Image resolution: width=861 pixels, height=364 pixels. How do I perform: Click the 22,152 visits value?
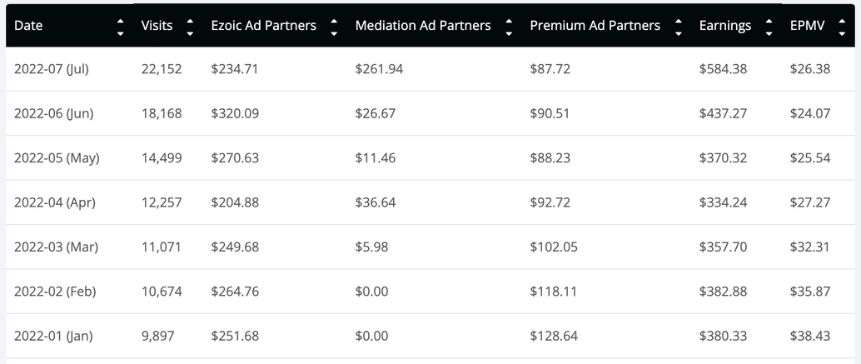(x=161, y=69)
